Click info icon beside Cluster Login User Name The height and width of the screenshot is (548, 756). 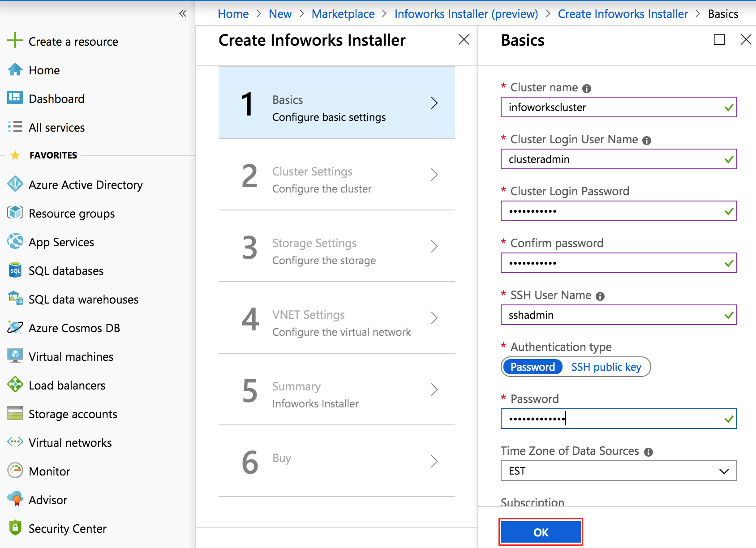click(x=647, y=141)
